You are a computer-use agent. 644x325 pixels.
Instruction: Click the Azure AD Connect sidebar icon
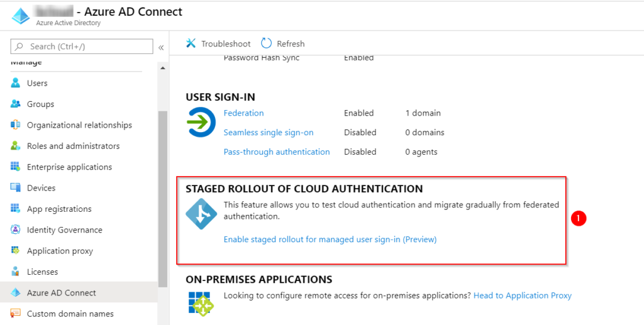pos(16,292)
